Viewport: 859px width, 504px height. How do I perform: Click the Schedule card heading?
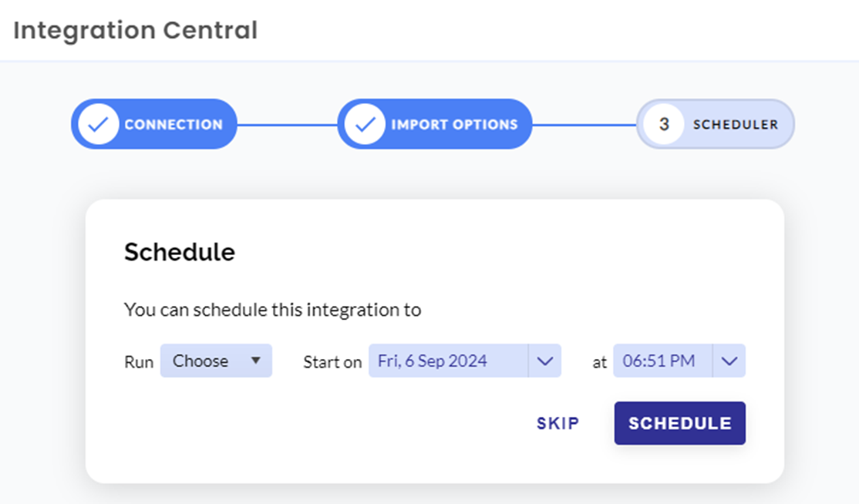180,252
